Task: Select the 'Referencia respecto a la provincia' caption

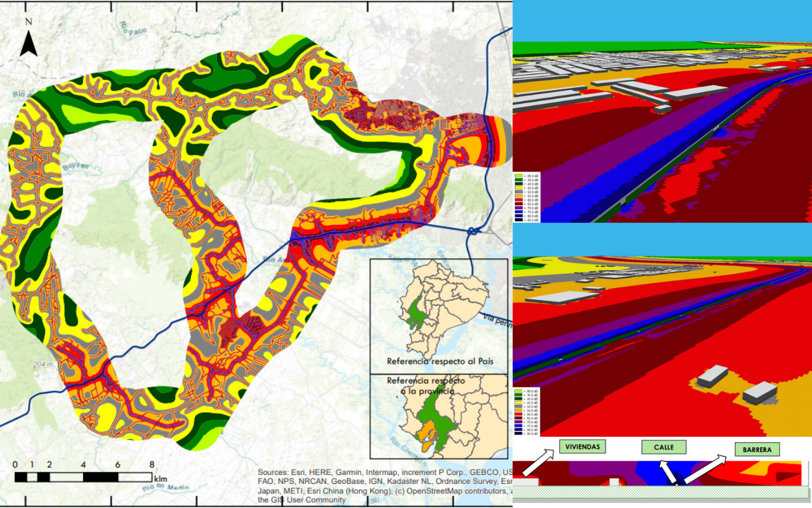Action: 426,385
